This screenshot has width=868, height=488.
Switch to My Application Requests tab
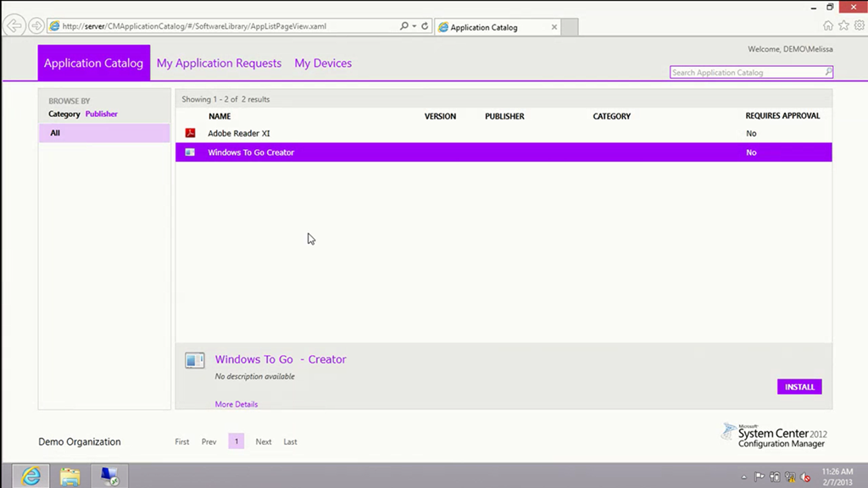click(x=219, y=64)
